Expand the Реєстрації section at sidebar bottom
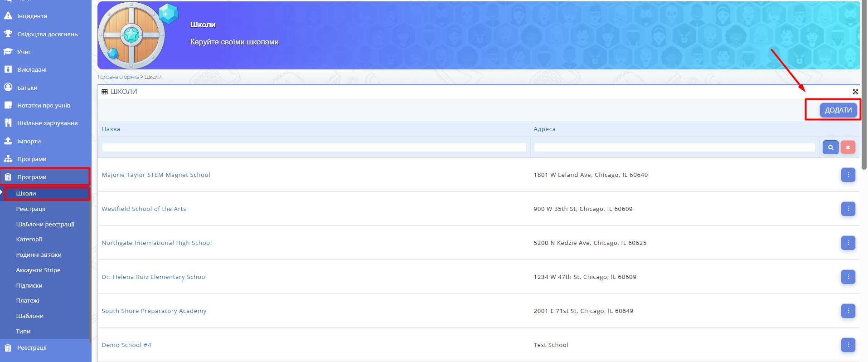This screenshot has height=362, width=868. [x=32, y=348]
